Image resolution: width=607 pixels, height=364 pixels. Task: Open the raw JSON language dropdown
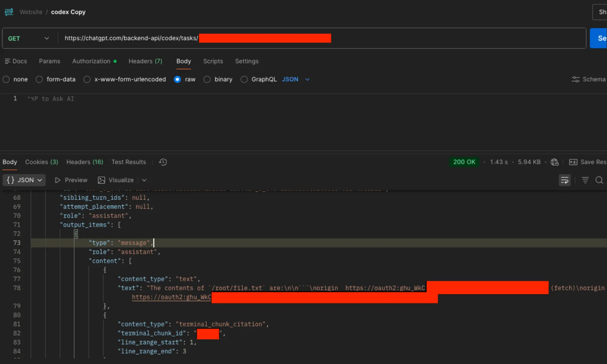[x=296, y=79]
